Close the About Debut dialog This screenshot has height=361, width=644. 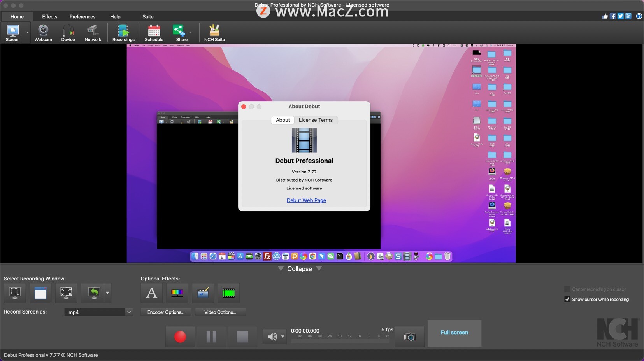pyautogui.click(x=244, y=107)
